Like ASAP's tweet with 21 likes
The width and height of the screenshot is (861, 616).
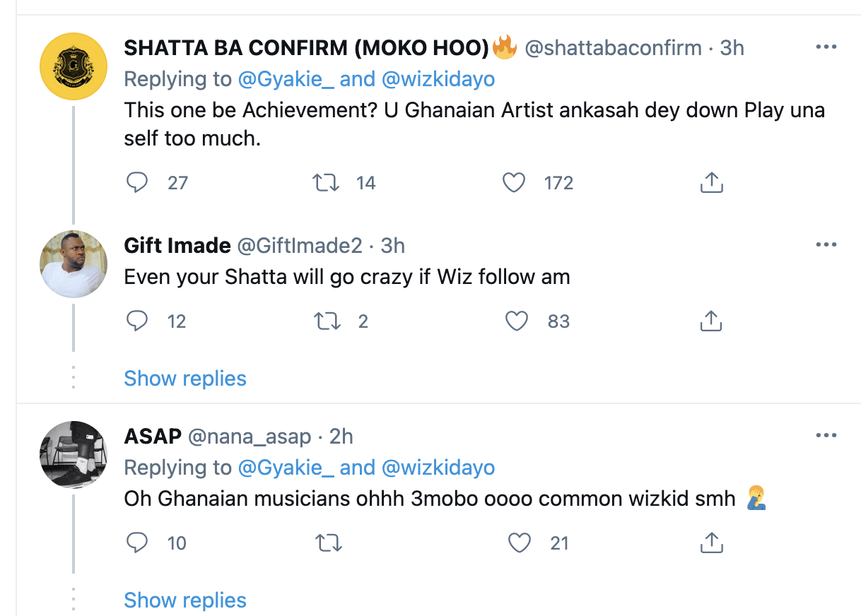pyautogui.click(x=520, y=543)
